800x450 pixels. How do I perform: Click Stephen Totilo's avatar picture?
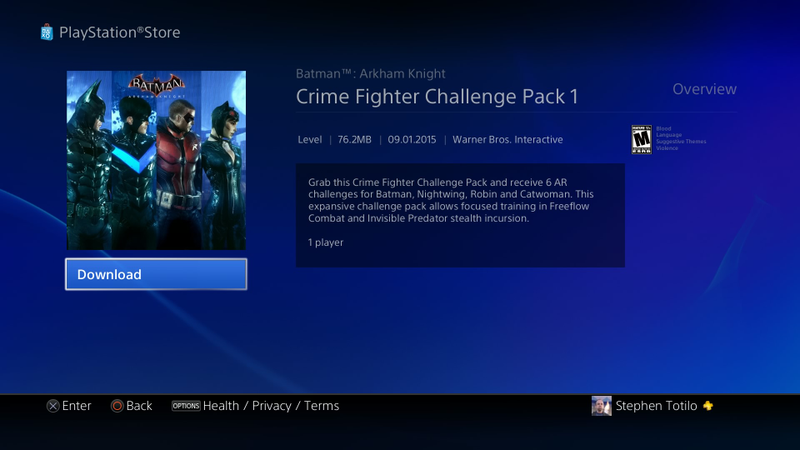[602, 406]
